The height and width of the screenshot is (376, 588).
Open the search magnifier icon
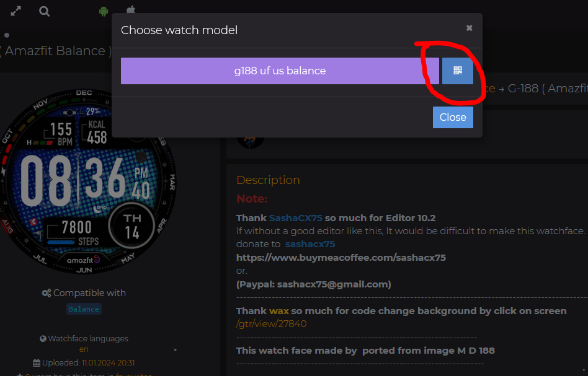[44, 11]
